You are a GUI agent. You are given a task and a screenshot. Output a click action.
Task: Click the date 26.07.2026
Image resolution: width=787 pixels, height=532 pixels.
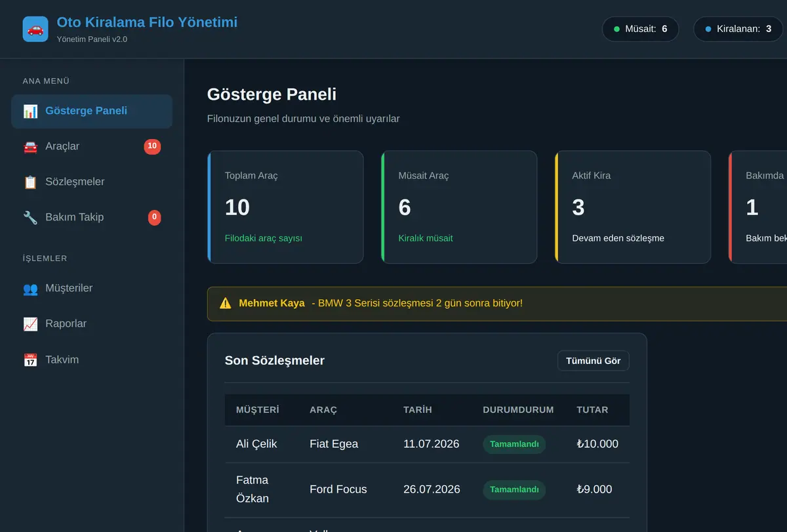point(432,489)
